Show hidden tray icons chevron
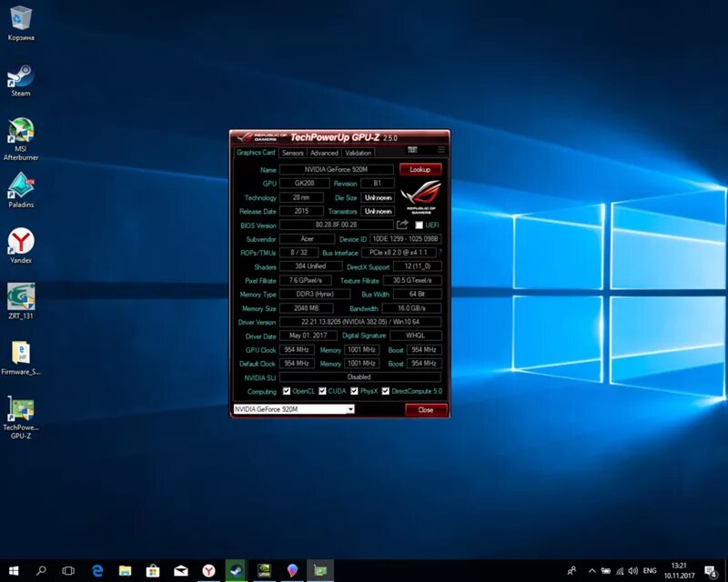This screenshot has width=728, height=582. point(592,571)
